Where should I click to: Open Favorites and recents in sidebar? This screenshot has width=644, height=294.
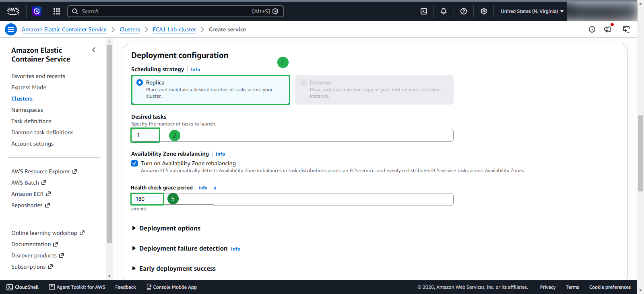point(38,76)
